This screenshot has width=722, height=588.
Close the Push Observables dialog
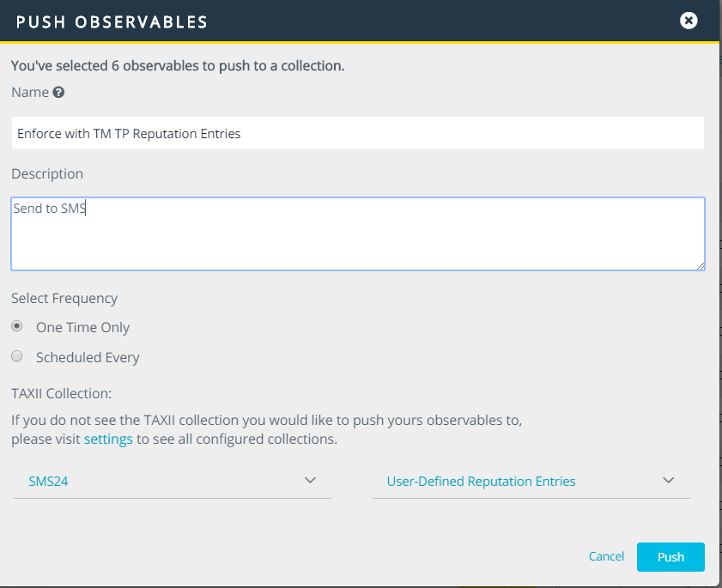pos(688,21)
